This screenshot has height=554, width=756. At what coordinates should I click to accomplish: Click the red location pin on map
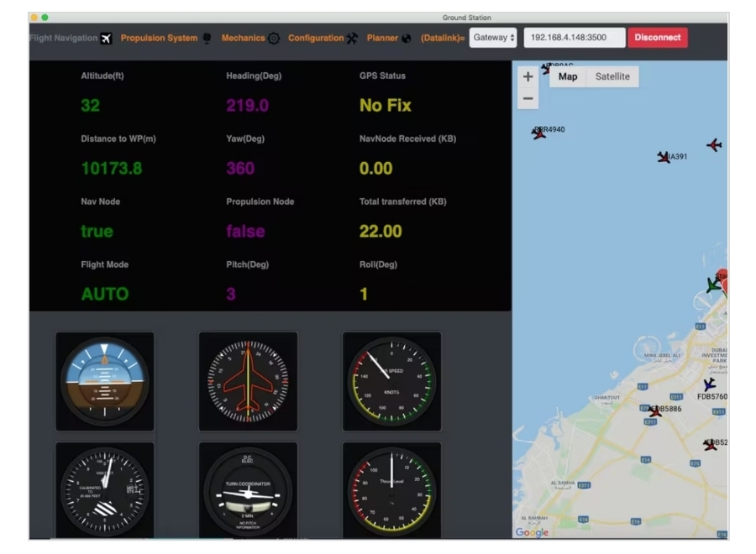click(722, 280)
